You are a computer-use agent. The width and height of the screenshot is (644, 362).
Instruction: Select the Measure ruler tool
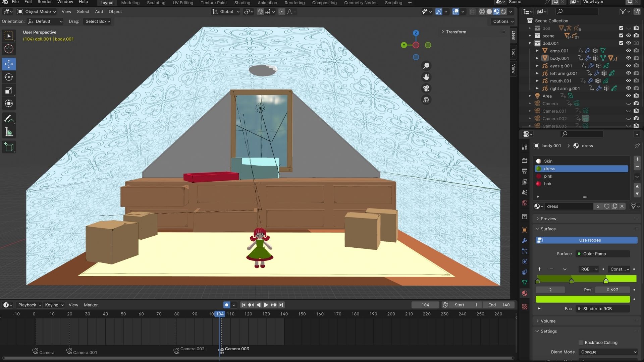(9, 133)
